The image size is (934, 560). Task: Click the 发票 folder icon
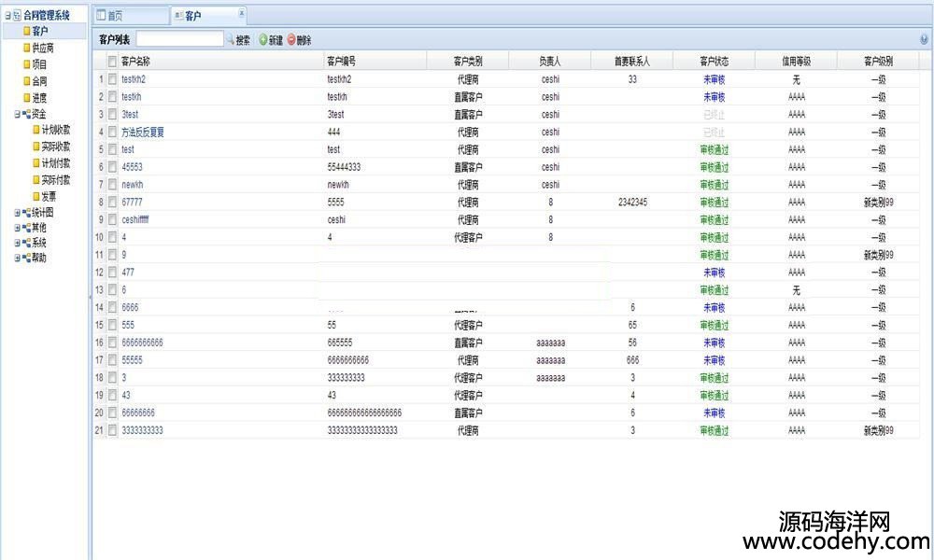pos(36,196)
